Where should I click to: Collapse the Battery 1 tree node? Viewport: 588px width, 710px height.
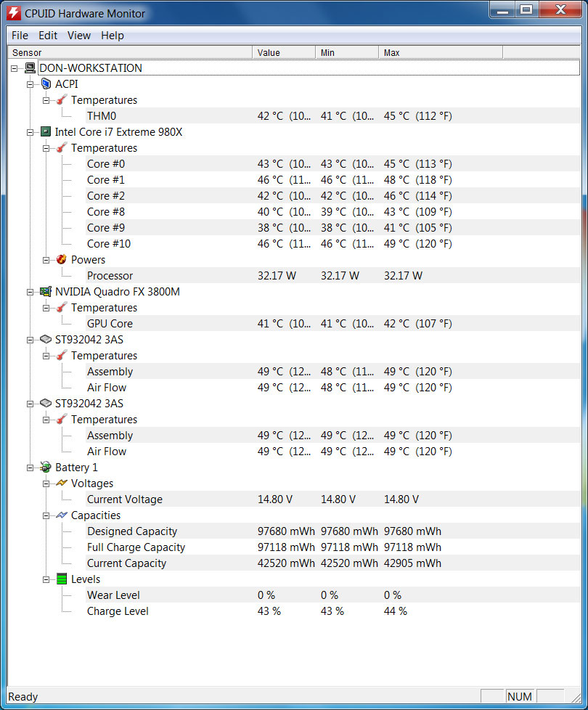(x=30, y=468)
